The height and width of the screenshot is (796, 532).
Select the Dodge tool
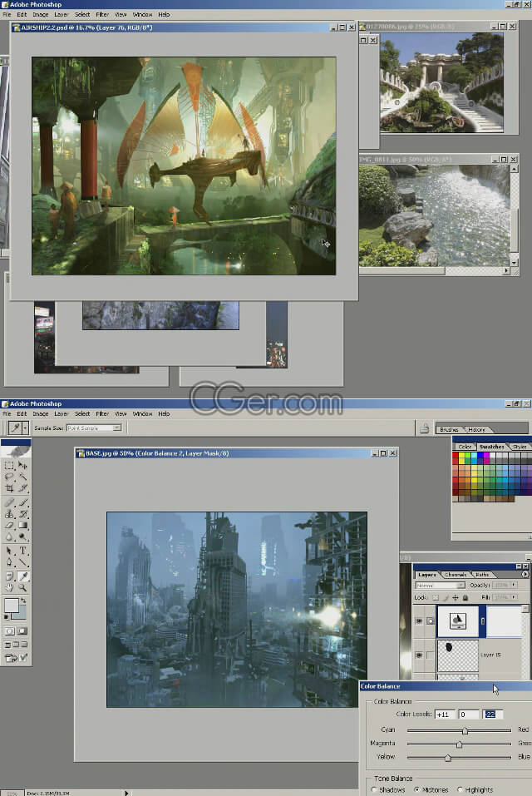click(22, 536)
